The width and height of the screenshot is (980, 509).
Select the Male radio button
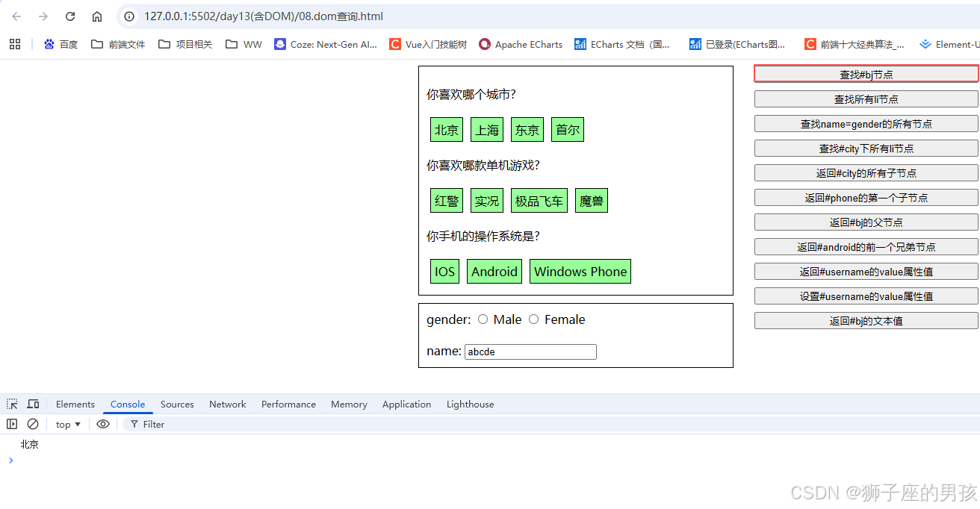tap(483, 319)
